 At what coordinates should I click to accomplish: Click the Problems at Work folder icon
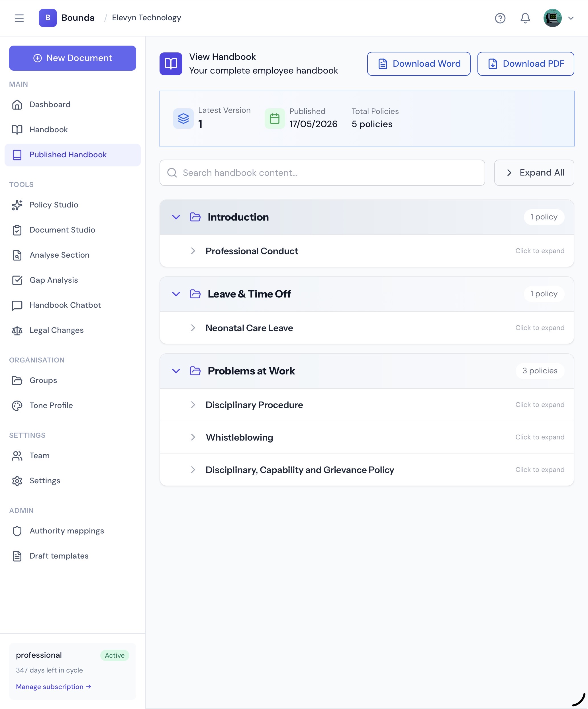click(195, 371)
